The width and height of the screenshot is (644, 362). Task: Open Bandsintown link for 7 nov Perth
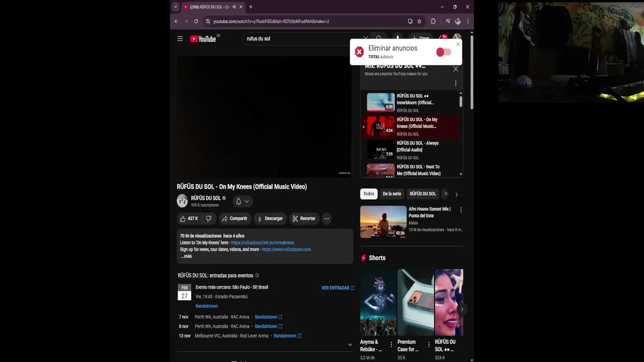point(268,317)
